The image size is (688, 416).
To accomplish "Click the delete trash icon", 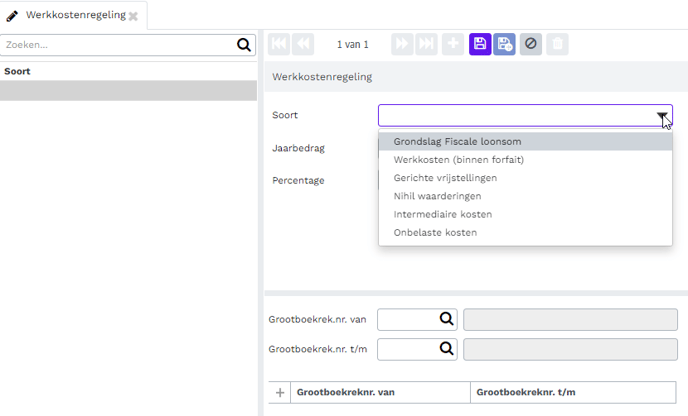I will (x=558, y=44).
